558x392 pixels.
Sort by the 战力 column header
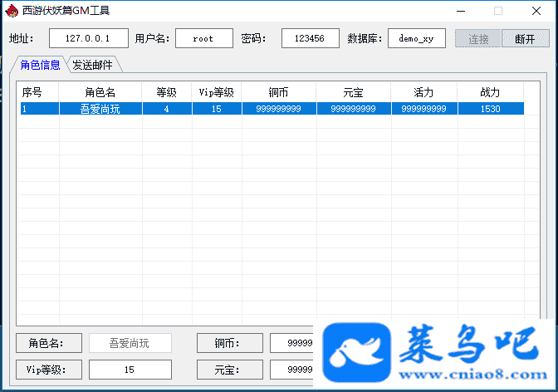490,91
